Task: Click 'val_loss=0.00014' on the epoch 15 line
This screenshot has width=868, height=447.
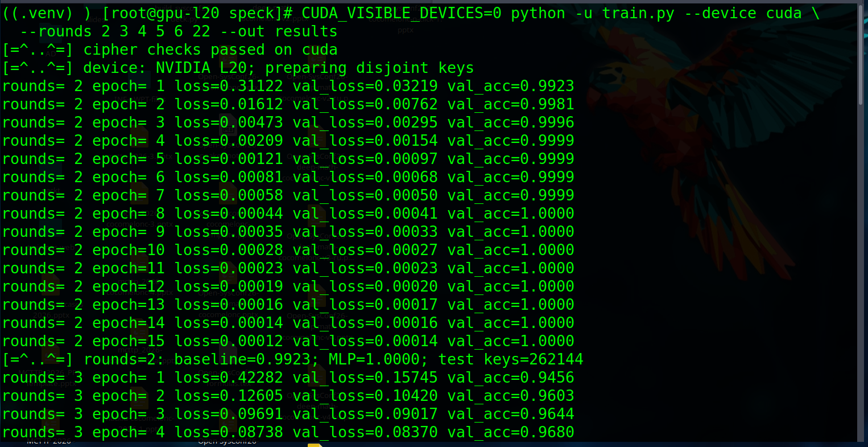Action: [365, 341]
